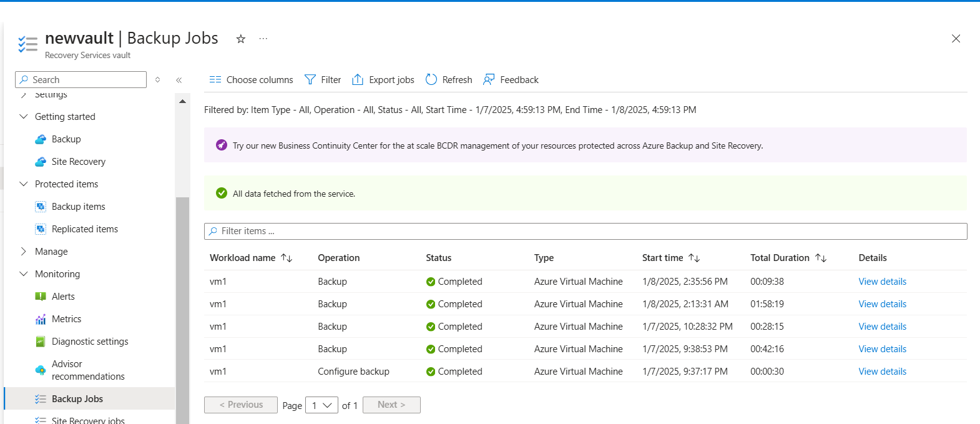Click the Operation column header
Screen dimensions: 980x424
[x=339, y=258]
